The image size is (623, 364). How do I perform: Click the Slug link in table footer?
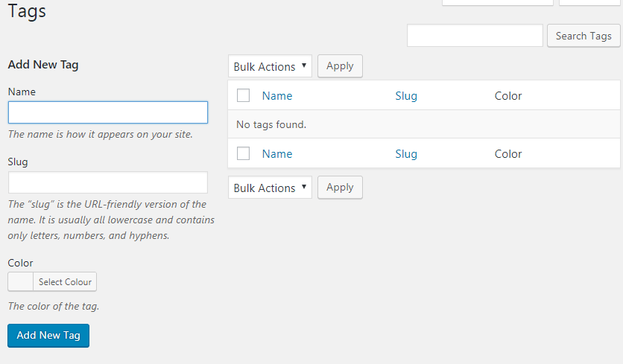[x=406, y=153]
